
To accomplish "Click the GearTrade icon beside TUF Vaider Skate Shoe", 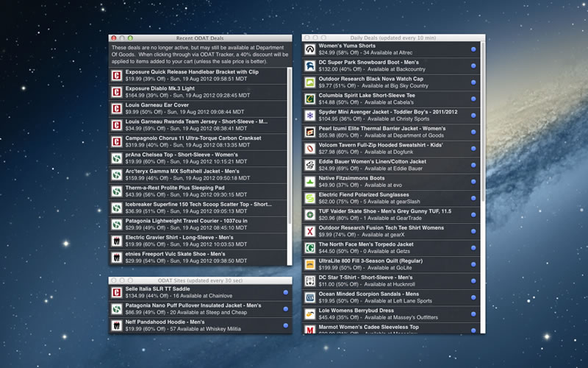I will 309,215.
